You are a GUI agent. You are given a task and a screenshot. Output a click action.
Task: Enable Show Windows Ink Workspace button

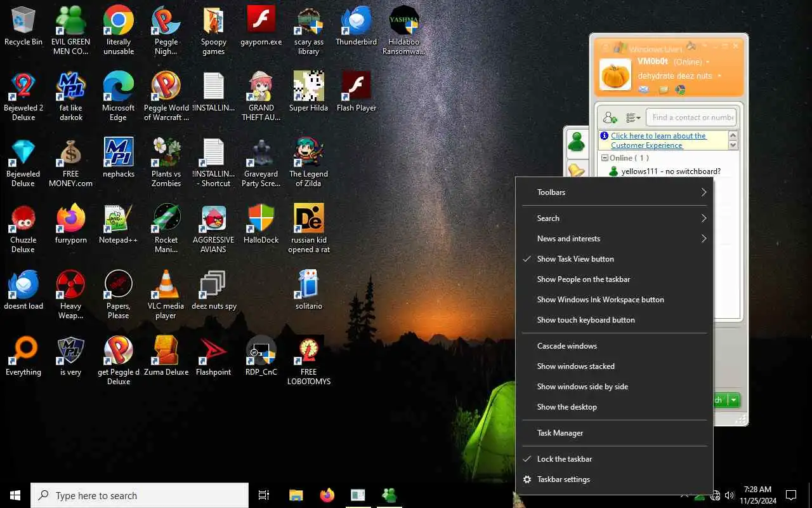pos(614,300)
